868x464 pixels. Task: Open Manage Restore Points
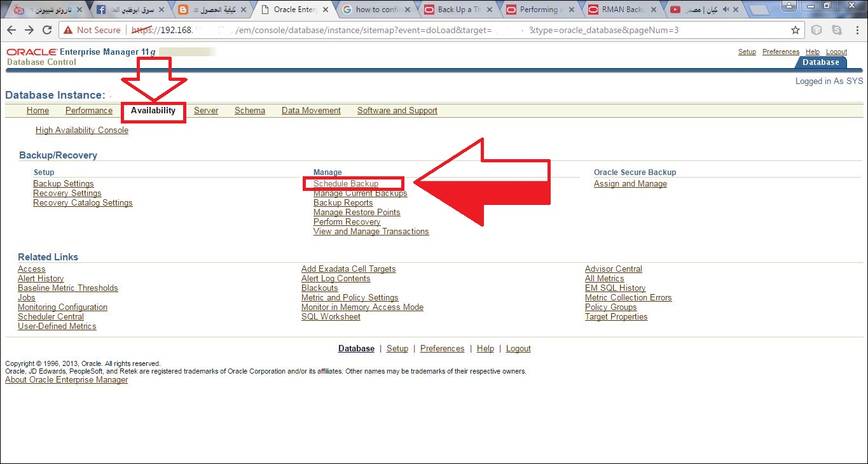[x=357, y=213]
